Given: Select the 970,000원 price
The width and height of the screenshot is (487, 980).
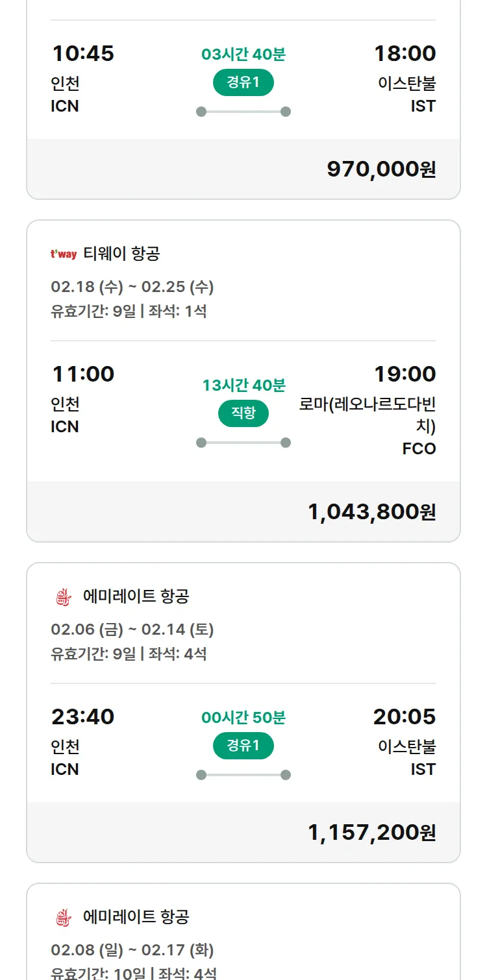Looking at the screenshot, I should pos(381,169).
